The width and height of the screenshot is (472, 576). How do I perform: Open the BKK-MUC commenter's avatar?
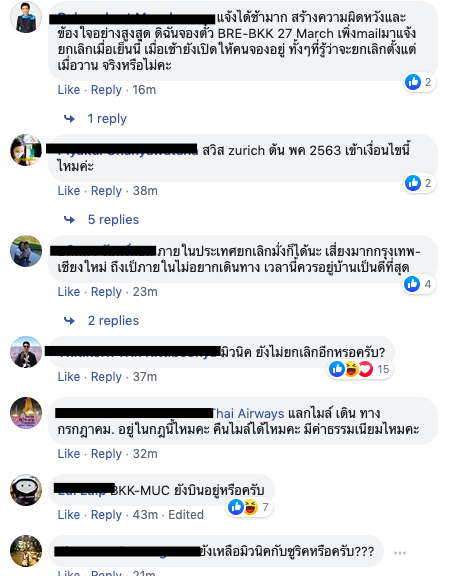point(26,490)
